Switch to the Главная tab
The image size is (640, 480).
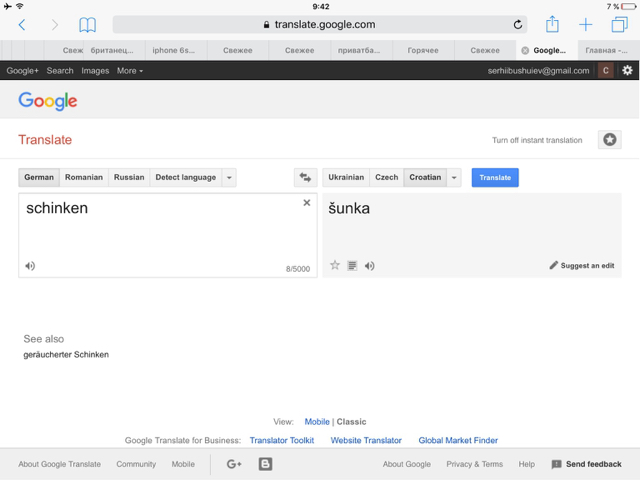coord(607,51)
